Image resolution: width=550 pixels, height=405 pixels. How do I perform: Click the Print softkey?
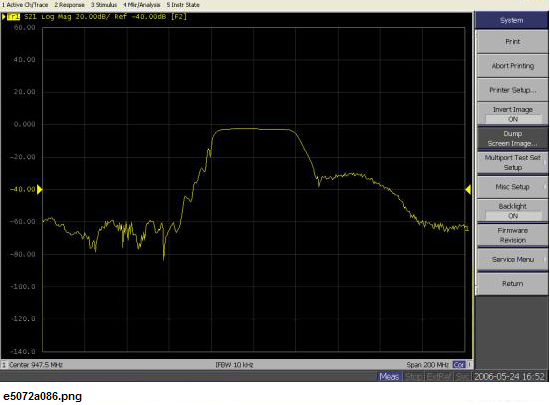pyautogui.click(x=512, y=41)
